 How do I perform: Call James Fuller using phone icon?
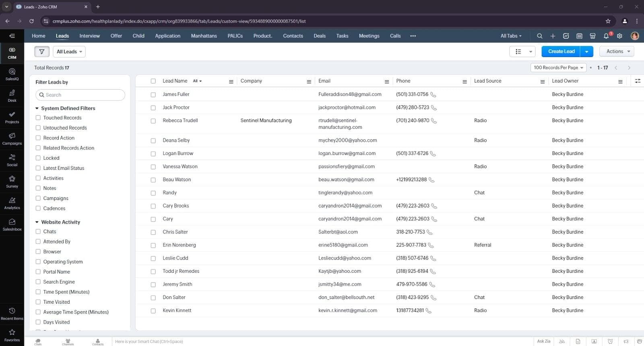coord(433,95)
